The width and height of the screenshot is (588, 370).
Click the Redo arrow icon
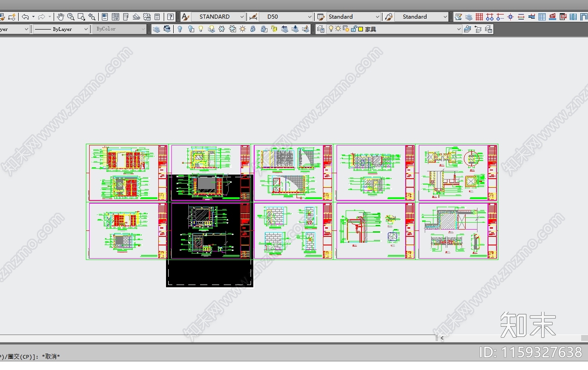[x=41, y=17]
